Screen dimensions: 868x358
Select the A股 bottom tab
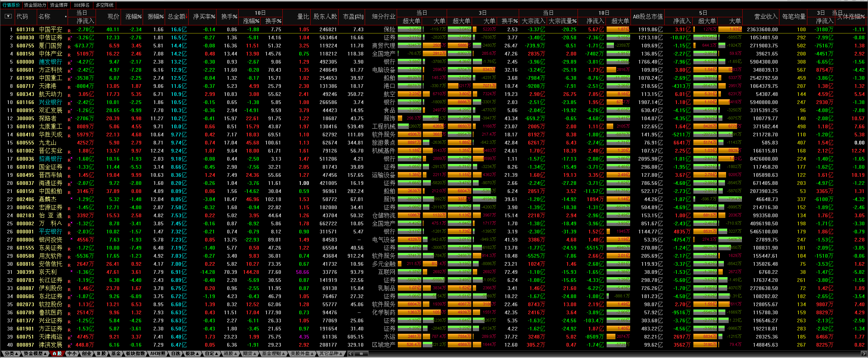[x=57, y=354]
